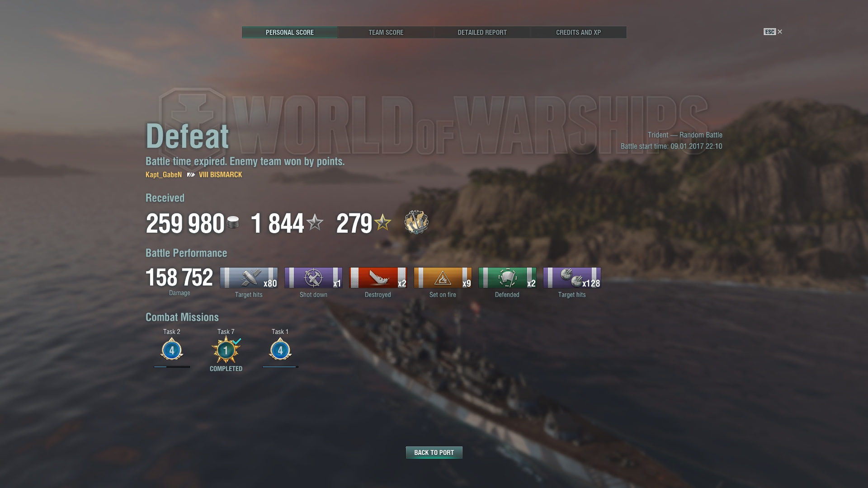Open the Task 2 combat mission badge
Image resolution: width=868 pixels, height=488 pixels.
pos(172,349)
